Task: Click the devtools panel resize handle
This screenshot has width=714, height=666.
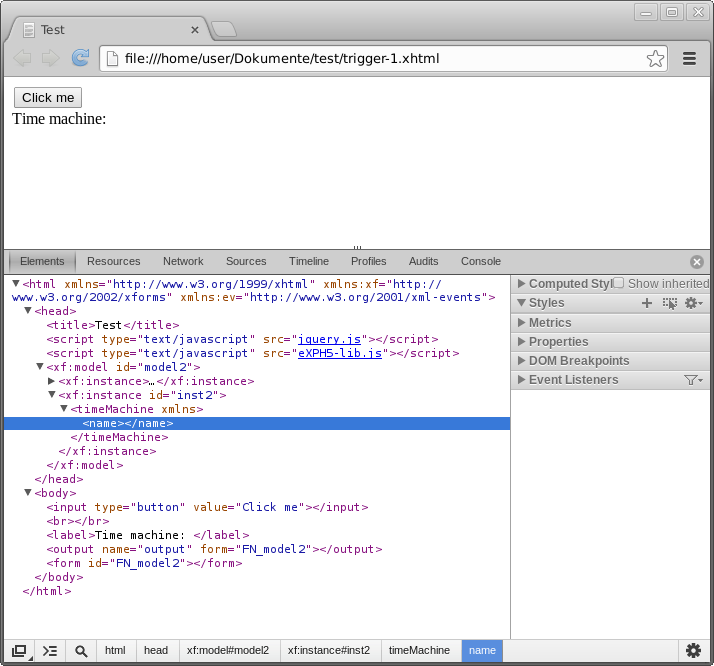Action: [357, 248]
